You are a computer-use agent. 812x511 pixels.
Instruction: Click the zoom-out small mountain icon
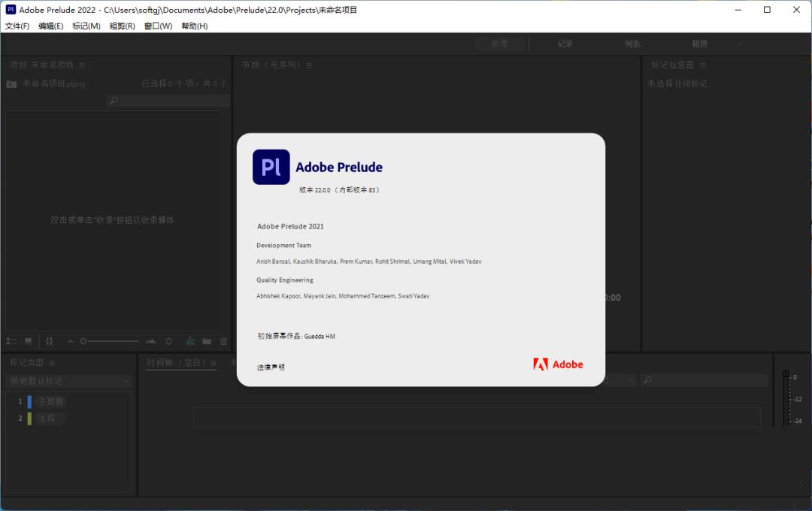[x=71, y=342]
